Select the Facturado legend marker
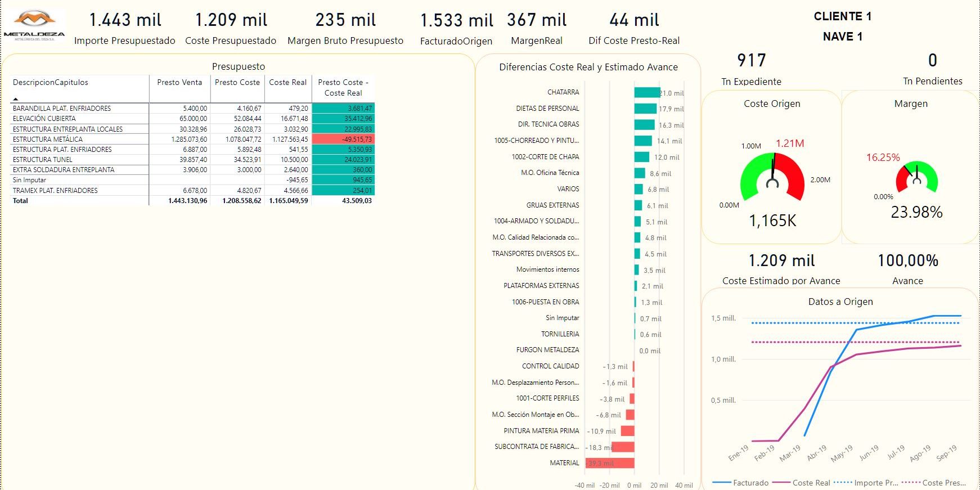The height and width of the screenshot is (490, 980). click(721, 483)
